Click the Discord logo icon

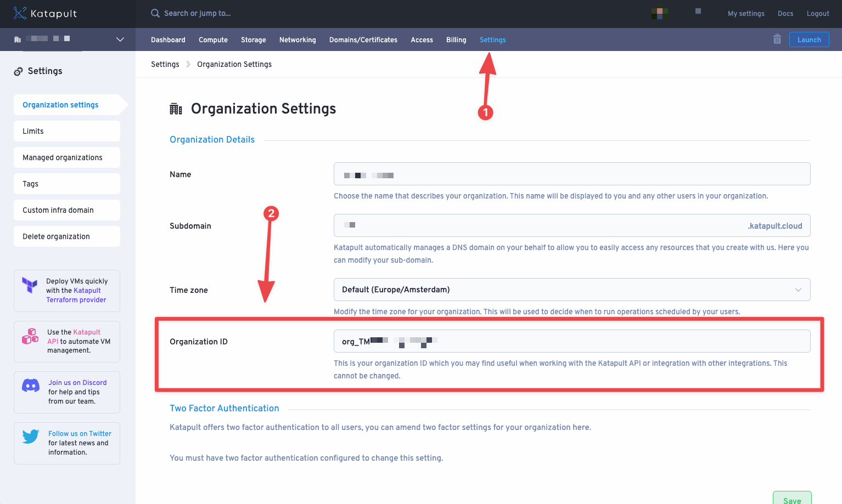click(x=31, y=386)
